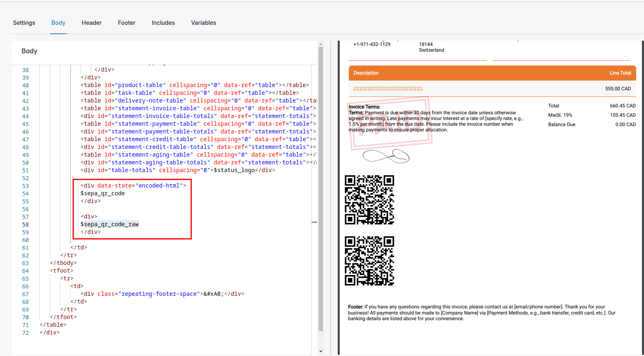Click the signature image in the invoice preview
The width and height of the screenshot is (644, 356).
click(x=386, y=156)
